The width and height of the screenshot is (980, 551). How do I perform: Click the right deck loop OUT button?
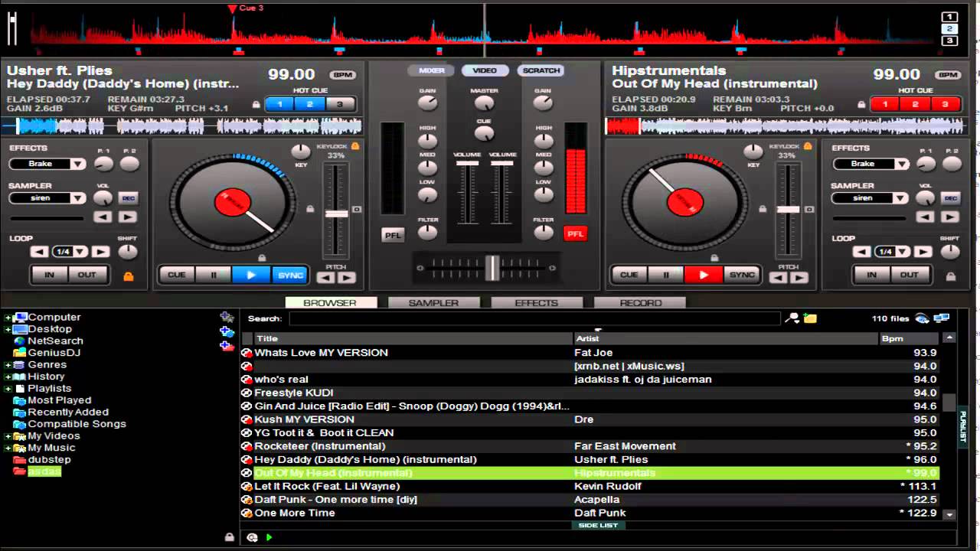(910, 275)
